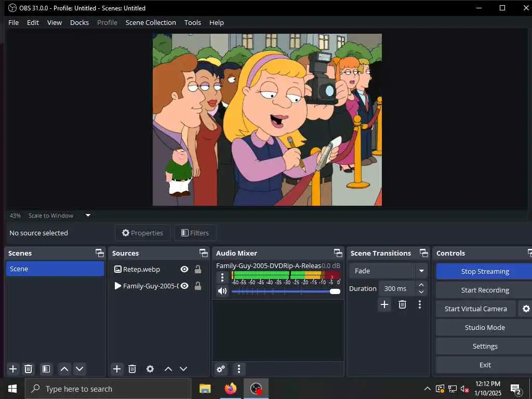Add a scene transition plus icon
Image resolution: width=532 pixels, height=399 pixels.
pyautogui.click(x=384, y=304)
